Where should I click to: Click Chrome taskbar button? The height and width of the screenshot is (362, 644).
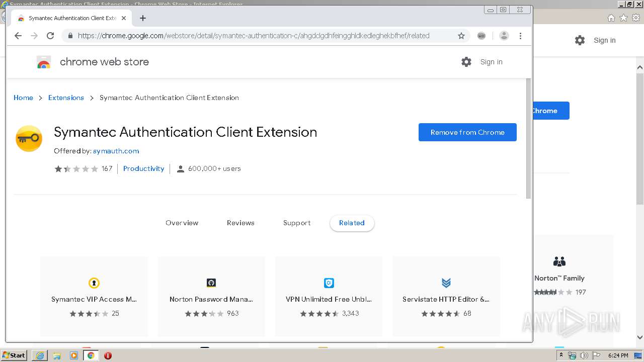coord(91,355)
